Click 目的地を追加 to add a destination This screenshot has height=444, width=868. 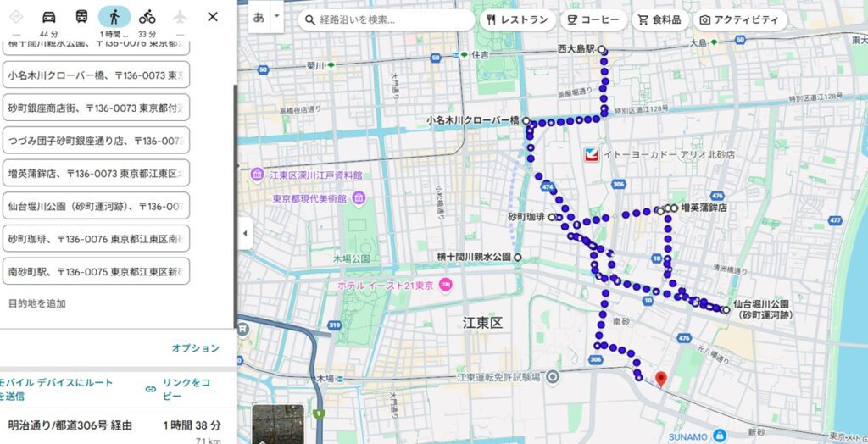coord(37,303)
